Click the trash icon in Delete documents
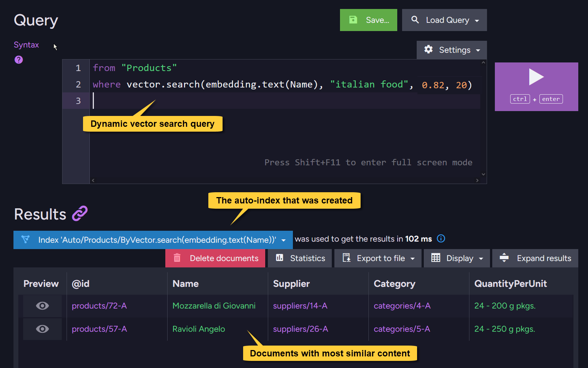The width and height of the screenshot is (588, 368). coord(177,258)
